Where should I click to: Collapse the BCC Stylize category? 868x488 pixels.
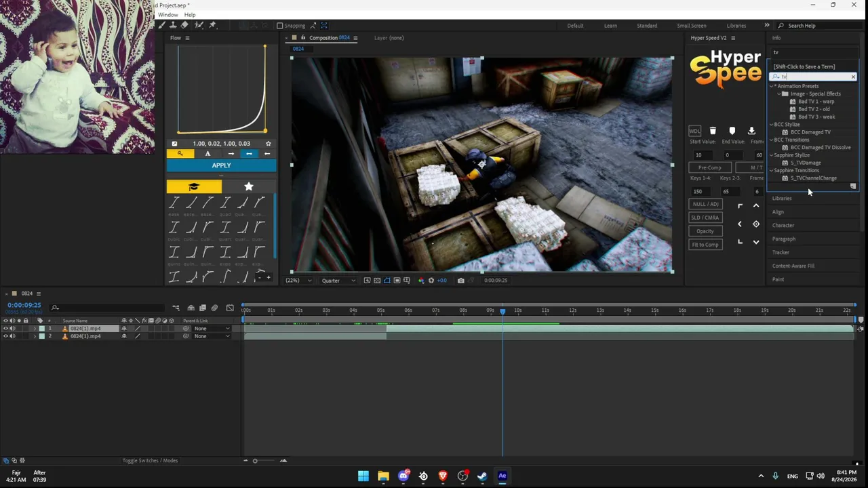(x=772, y=125)
